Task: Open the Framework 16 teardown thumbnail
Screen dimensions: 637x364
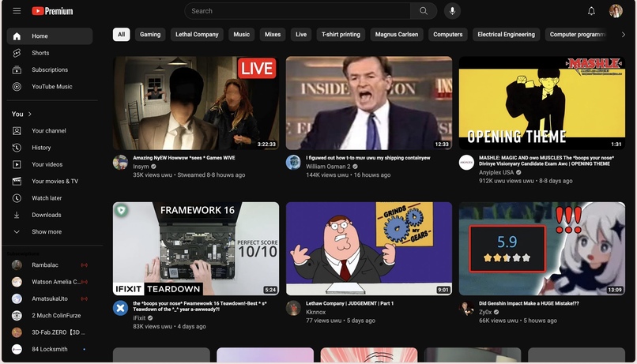Action: click(x=196, y=249)
